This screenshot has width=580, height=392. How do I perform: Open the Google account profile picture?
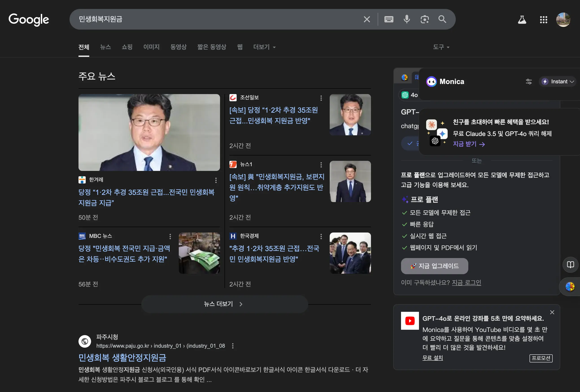[563, 19]
